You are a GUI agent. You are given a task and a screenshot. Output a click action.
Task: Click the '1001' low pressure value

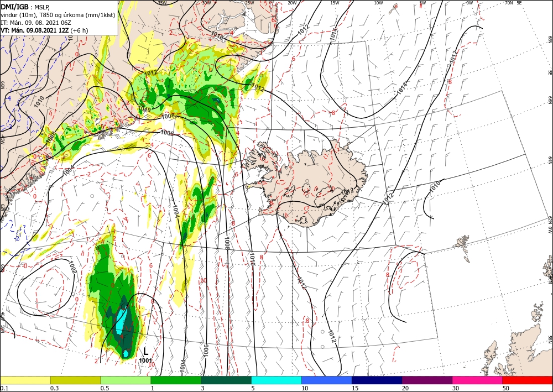pyautogui.click(x=145, y=360)
